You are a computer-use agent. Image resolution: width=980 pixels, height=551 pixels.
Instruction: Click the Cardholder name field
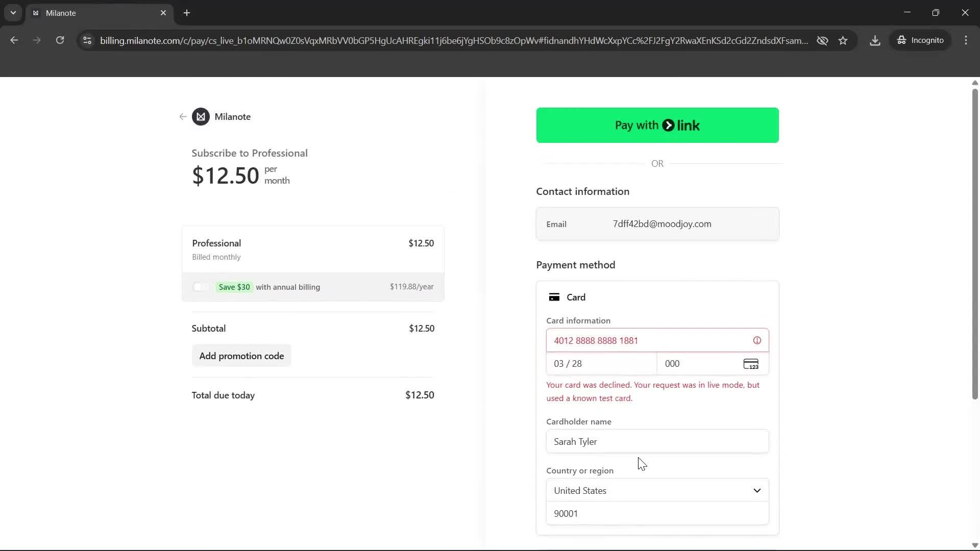pyautogui.click(x=657, y=441)
